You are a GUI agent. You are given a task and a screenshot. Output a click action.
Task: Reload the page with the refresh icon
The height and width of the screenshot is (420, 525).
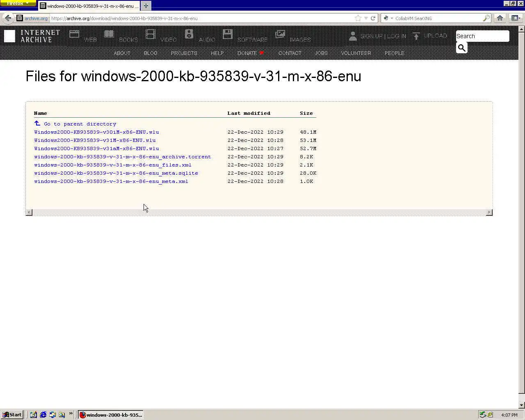click(x=373, y=18)
